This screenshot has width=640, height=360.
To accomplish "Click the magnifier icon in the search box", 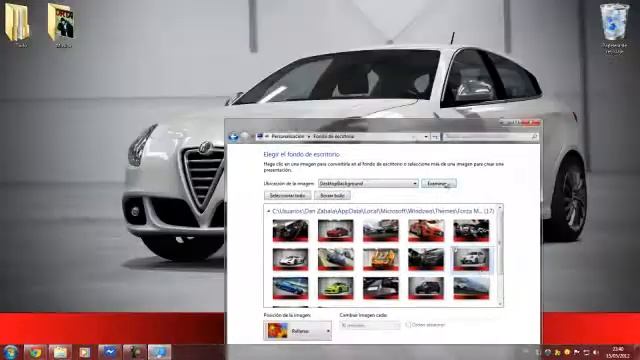I will tap(534, 137).
